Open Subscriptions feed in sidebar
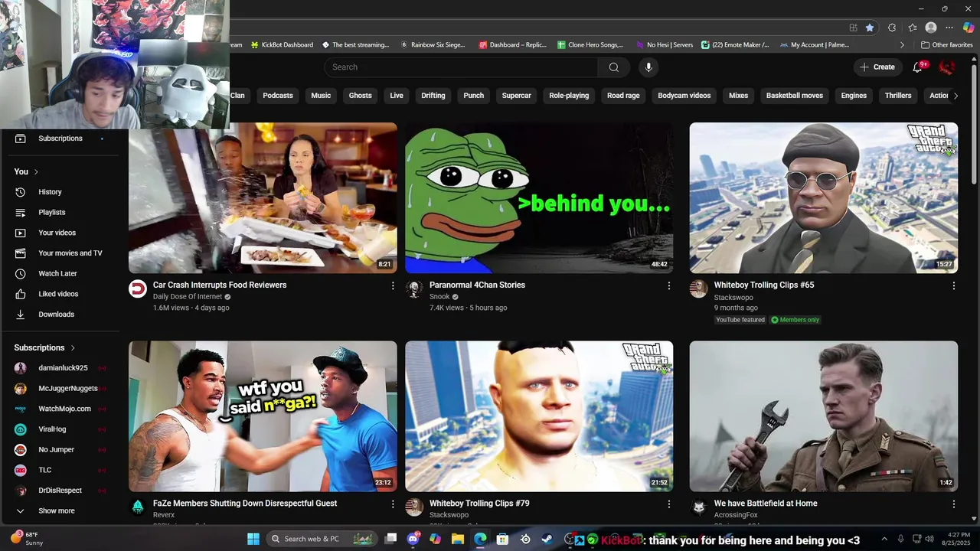This screenshot has height=551, width=980. click(60, 139)
